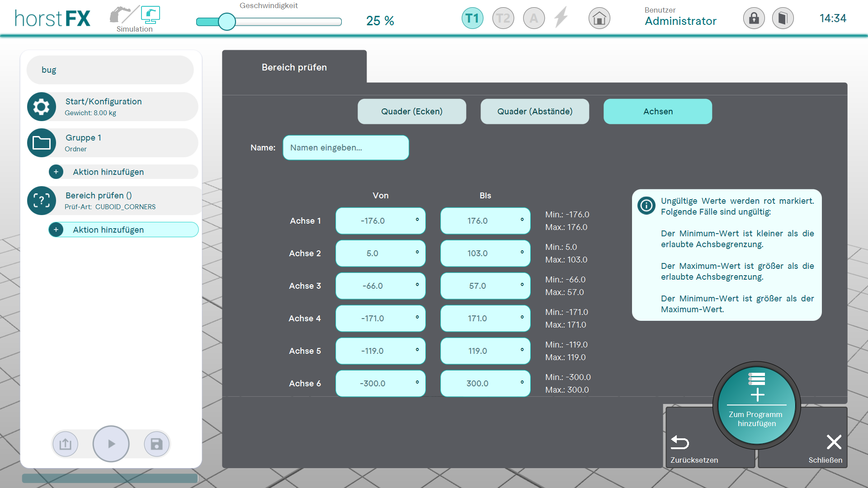This screenshot has width=868, height=488.
Task: Click the export program upload icon
Action: coord(66,444)
